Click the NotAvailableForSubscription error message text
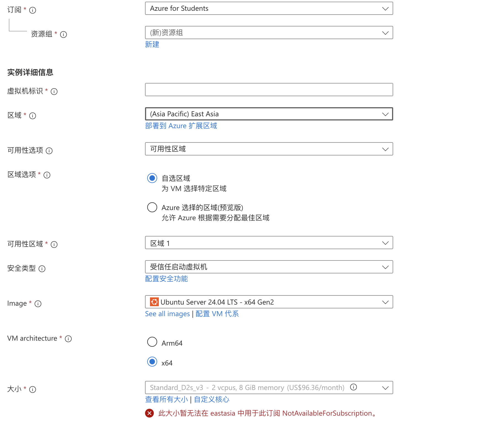The image size is (504, 425). click(267, 413)
